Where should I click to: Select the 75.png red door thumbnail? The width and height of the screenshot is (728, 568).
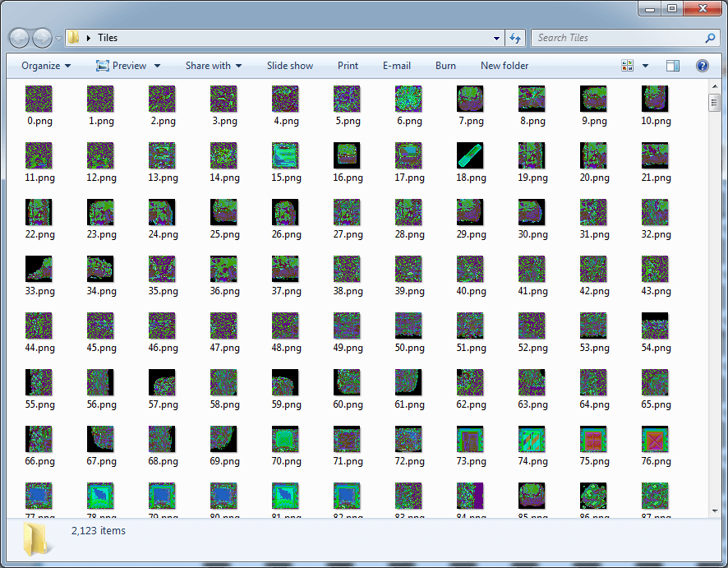(x=593, y=439)
